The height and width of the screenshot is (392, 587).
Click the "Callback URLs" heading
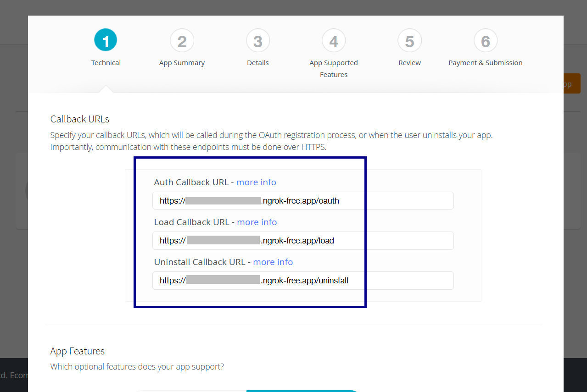coord(80,119)
